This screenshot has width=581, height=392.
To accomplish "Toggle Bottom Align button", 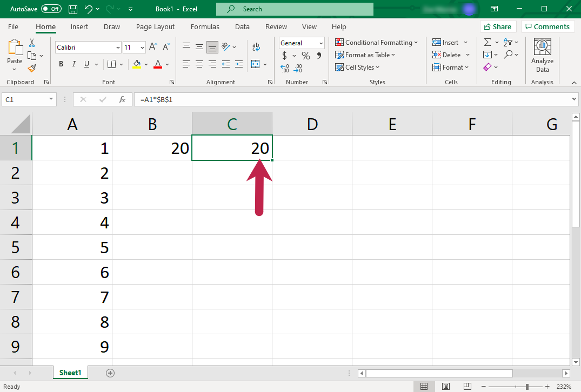I will [212, 47].
